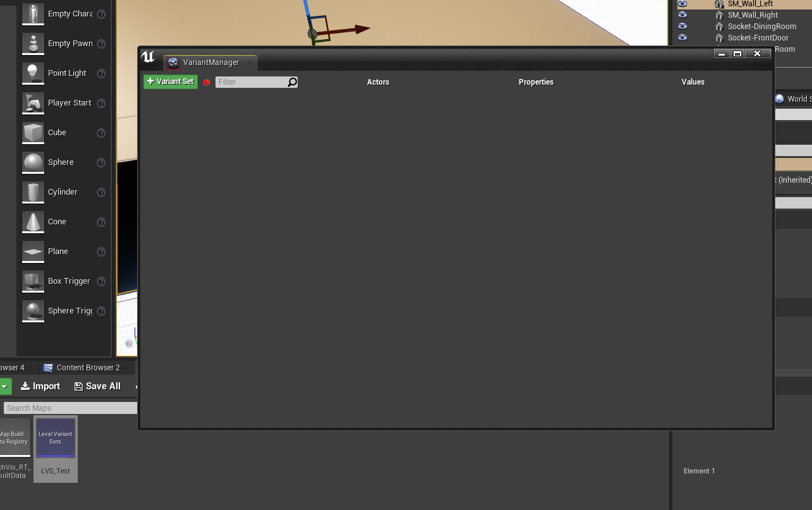
Task: Select the Empty Character placement icon
Action: coord(33,13)
